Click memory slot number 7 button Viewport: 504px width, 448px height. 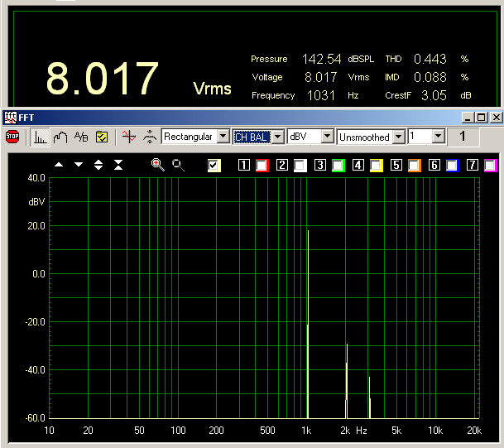[x=472, y=166]
